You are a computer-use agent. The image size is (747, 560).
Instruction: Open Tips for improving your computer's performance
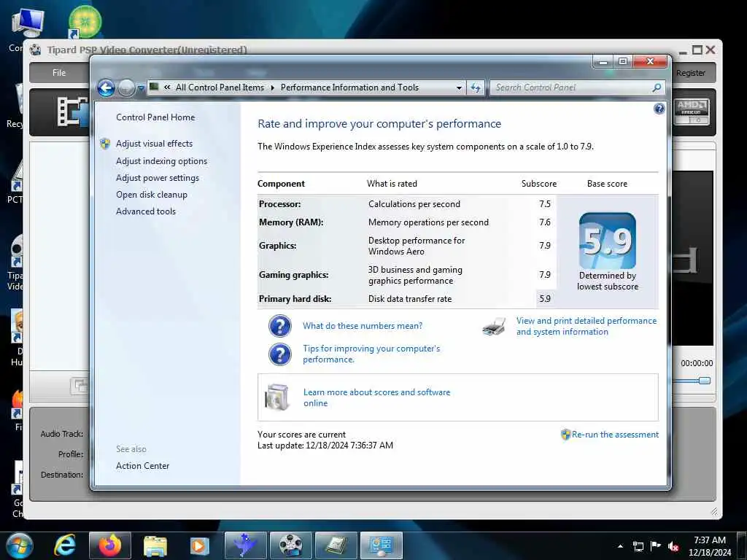371,354
